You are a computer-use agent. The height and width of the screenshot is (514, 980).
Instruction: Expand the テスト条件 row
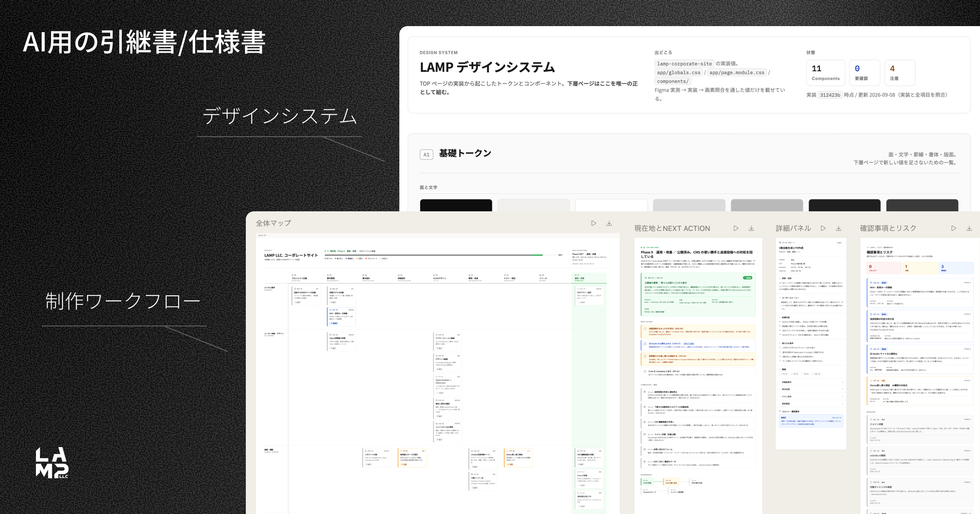tap(811, 397)
